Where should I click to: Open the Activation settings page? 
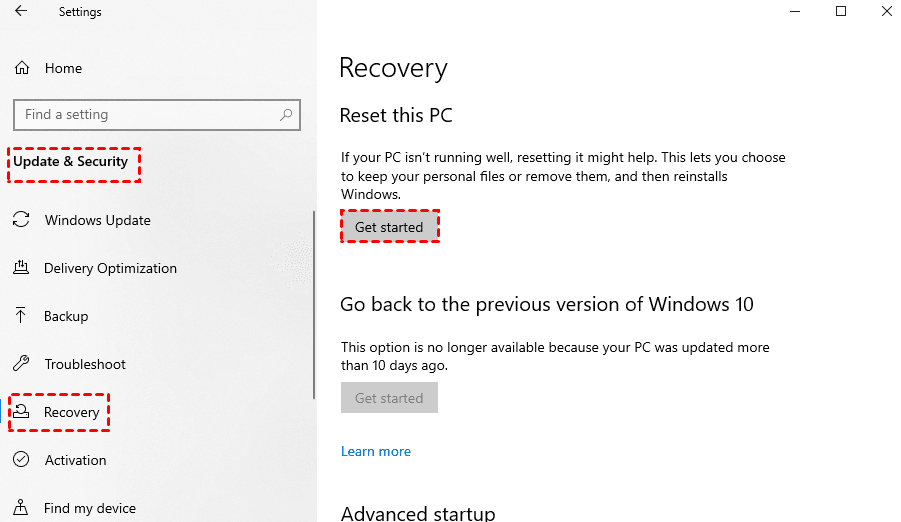tap(75, 460)
